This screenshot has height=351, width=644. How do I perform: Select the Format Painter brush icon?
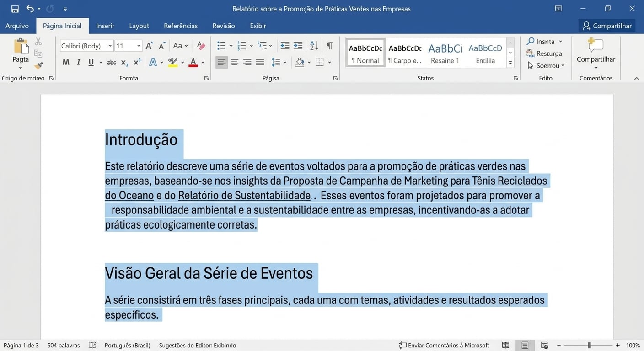[38, 66]
